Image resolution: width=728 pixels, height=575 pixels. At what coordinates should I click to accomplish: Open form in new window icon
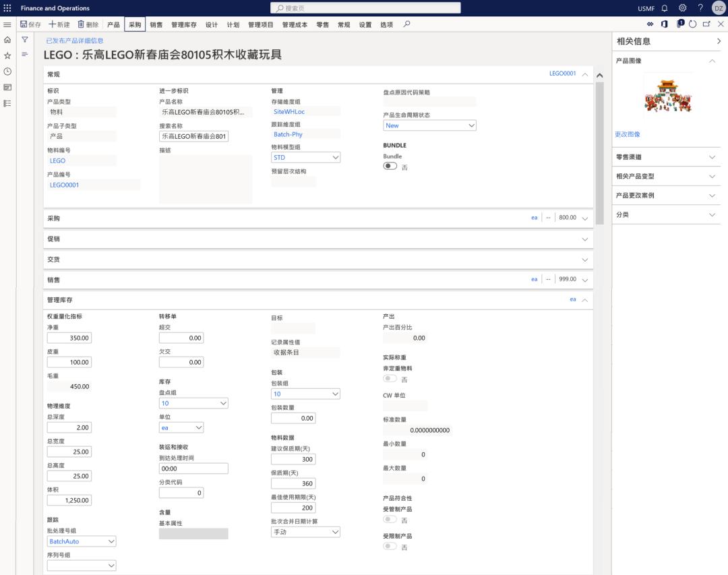pos(706,24)
